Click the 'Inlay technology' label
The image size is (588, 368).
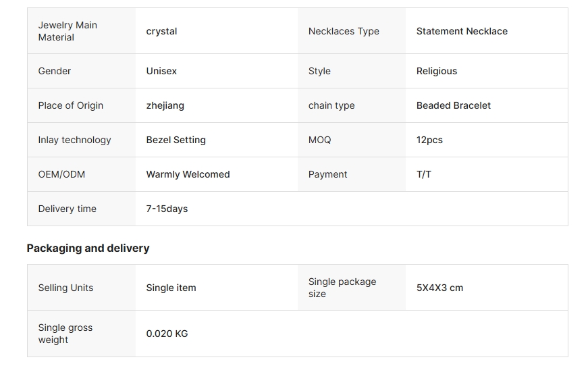(74, 140)
